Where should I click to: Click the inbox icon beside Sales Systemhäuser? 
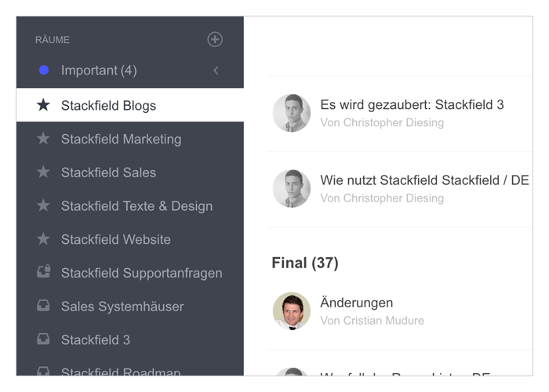point(43,307)
